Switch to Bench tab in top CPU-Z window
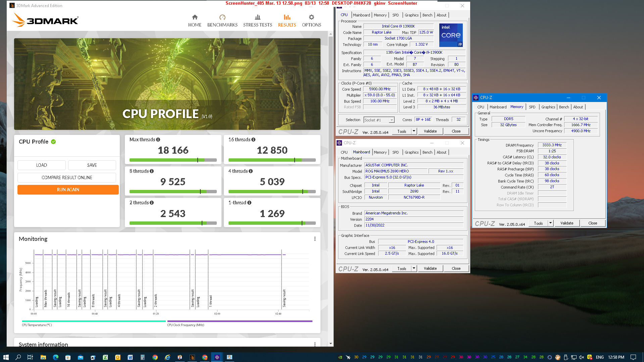The height and width of the screenshot is (362, 644). coord(427,15)
